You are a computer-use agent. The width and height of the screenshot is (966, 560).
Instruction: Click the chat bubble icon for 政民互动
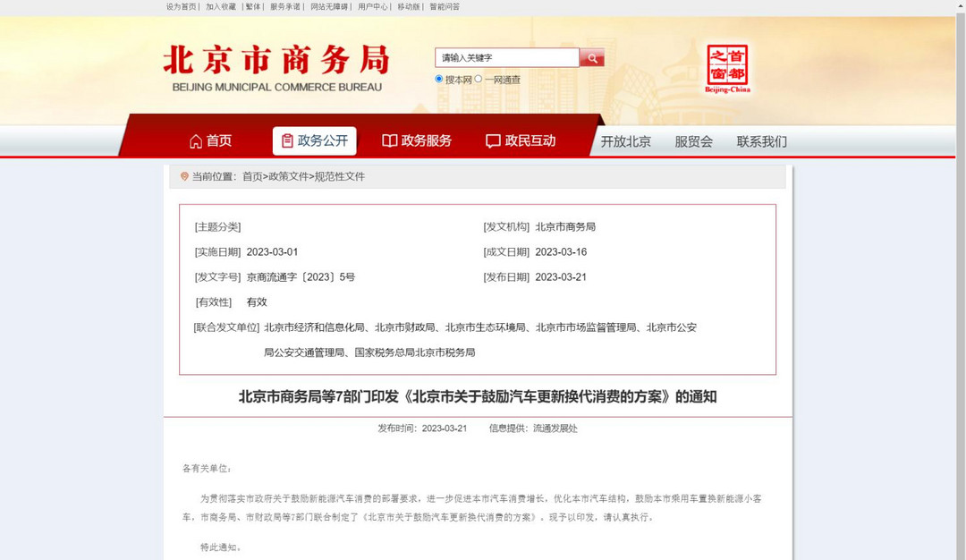coord(492,141)
